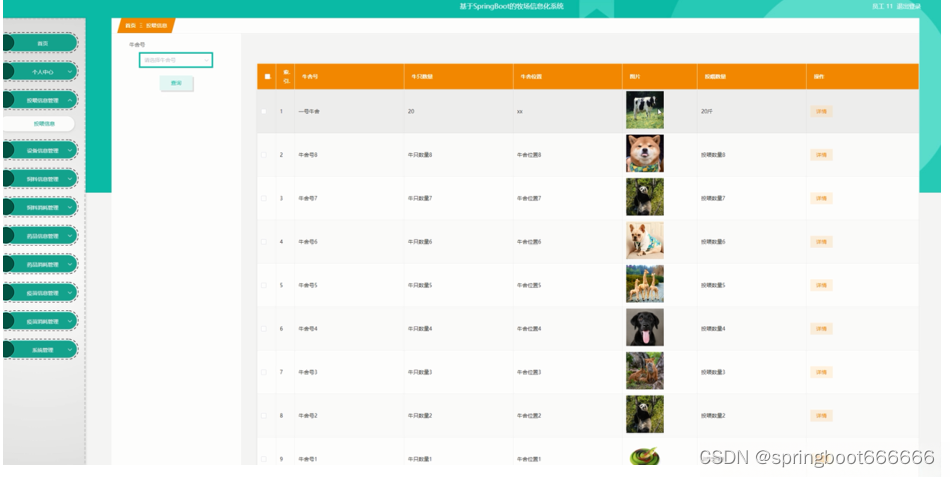
Task: Click 详情 for row 牛舍号7
Action: point(822,198)
